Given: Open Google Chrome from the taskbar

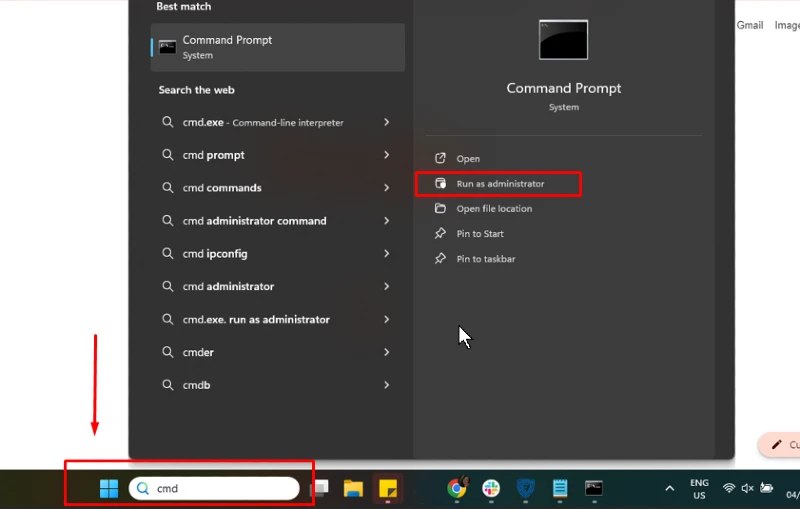Looking at the screenshot, I should [457, 488].
